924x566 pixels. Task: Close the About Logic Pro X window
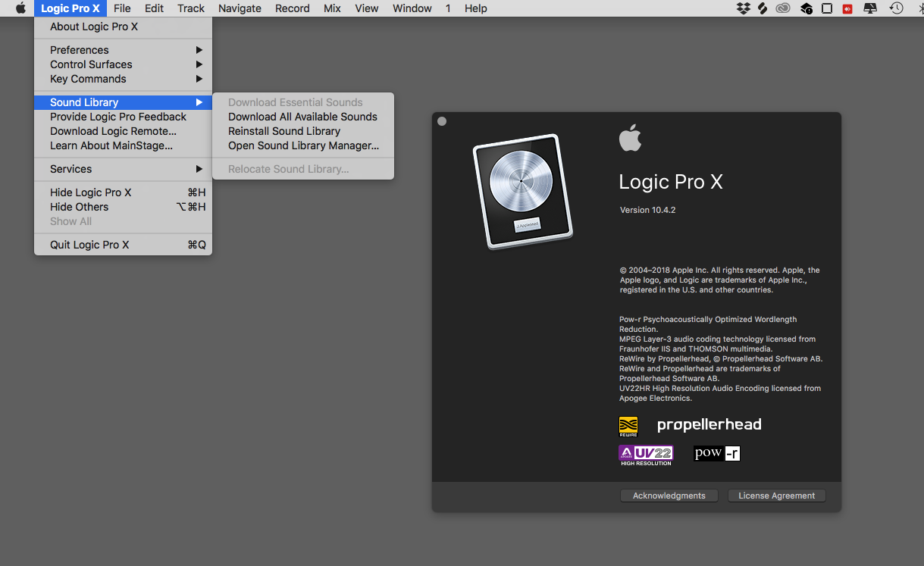[x=442, y=121]
